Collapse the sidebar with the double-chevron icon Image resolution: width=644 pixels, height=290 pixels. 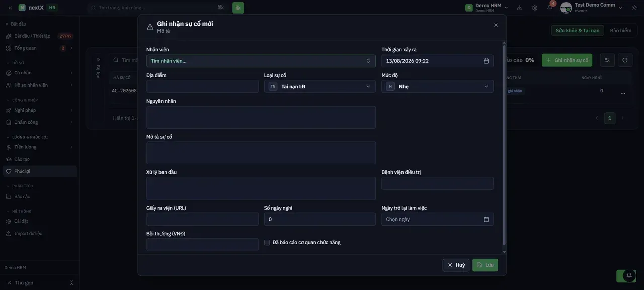coord(10,8)
